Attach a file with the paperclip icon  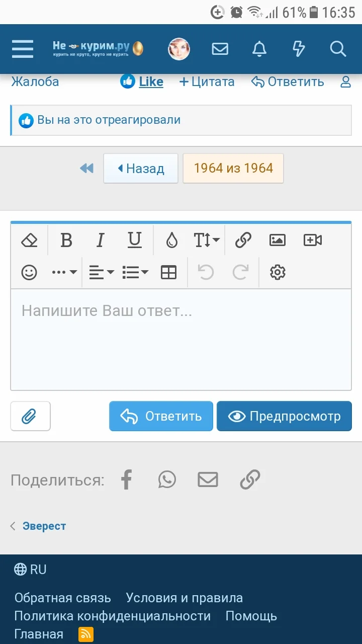30,416
